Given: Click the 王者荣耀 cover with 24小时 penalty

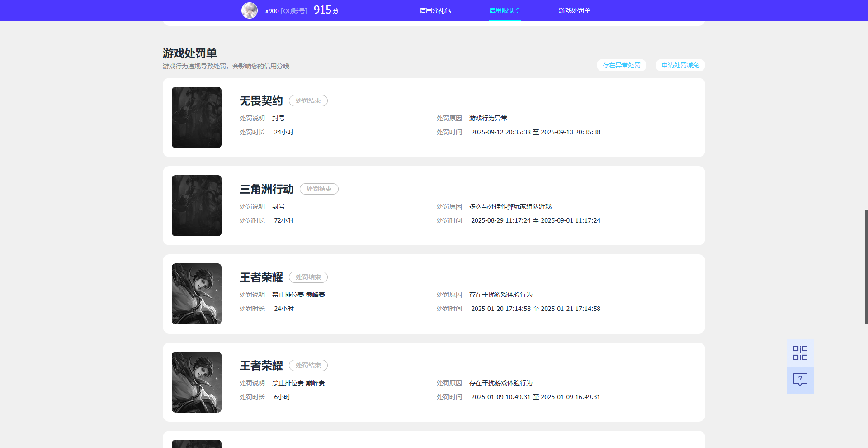Looking at the screenshot, I should point(197,294).
